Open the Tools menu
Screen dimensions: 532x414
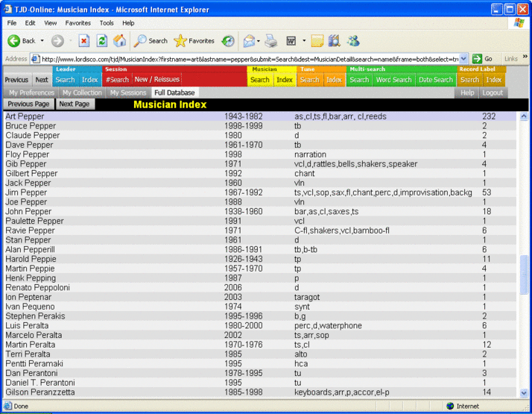tap(107, 23)
